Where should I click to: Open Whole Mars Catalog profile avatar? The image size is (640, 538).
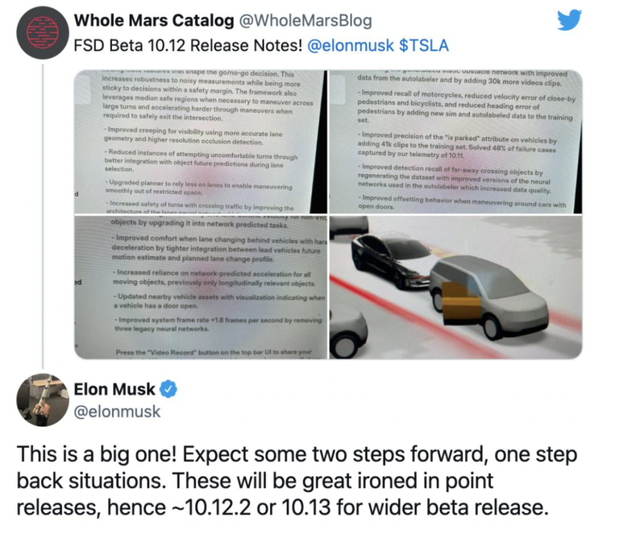42,33
